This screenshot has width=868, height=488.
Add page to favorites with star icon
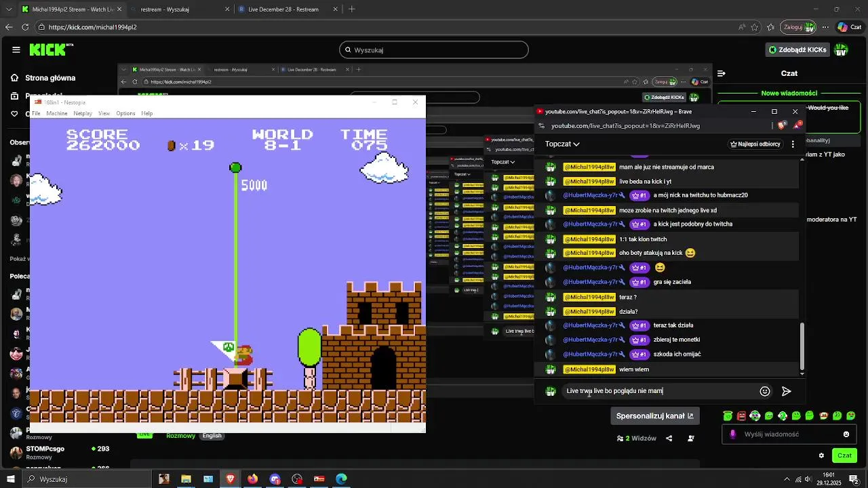pyautogui.click(x=755, y=27)
